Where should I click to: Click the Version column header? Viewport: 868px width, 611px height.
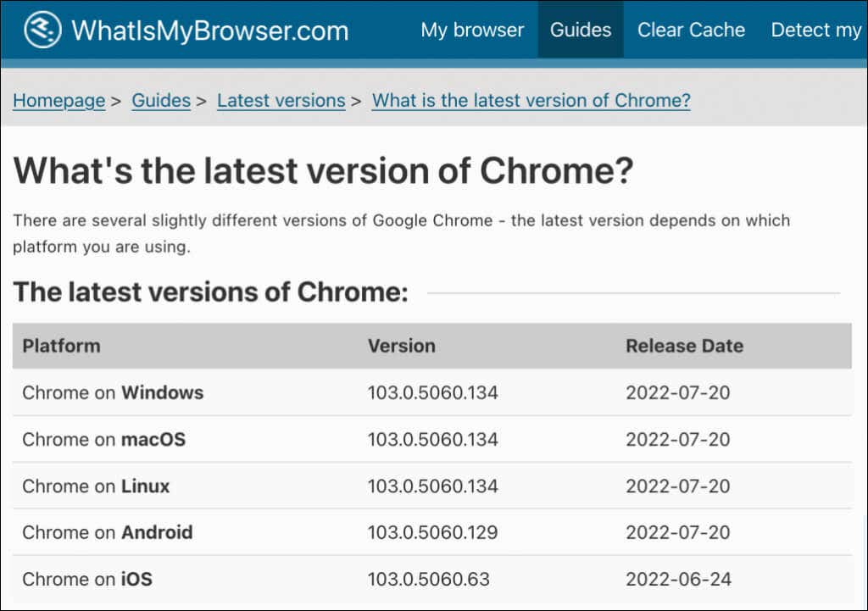click(x=401, y=346)
